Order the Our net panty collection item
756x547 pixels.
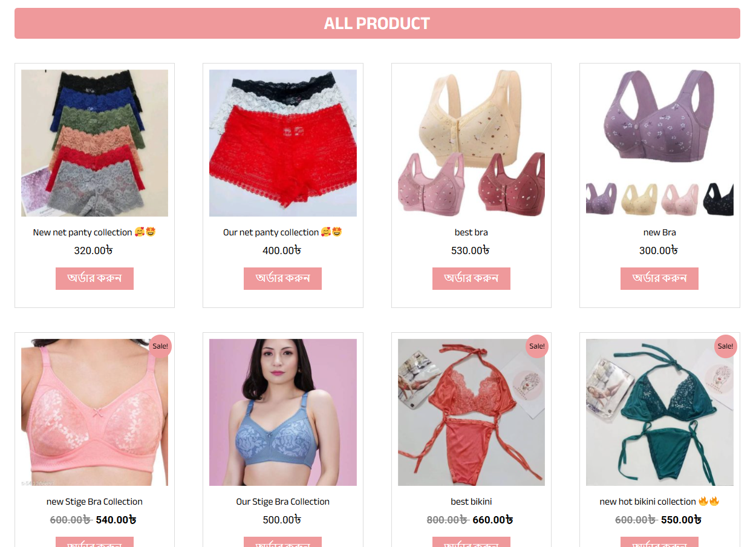point(282,278)
